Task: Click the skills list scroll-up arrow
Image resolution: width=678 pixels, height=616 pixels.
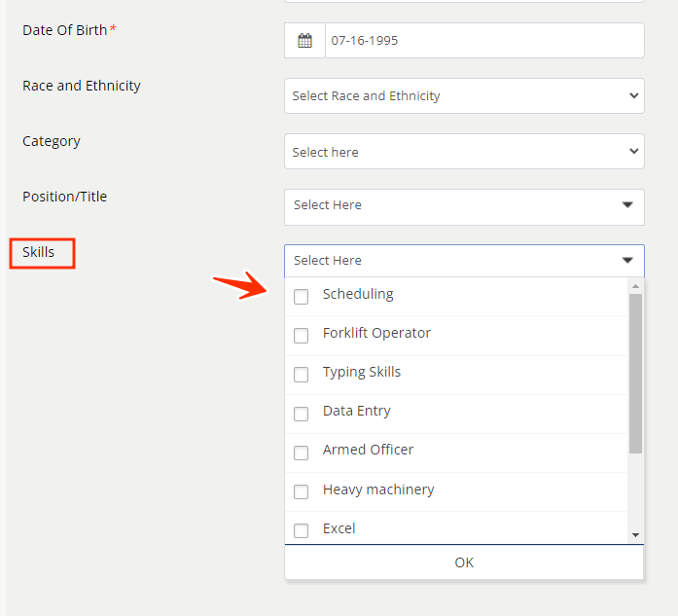Action: click(635, 286)
